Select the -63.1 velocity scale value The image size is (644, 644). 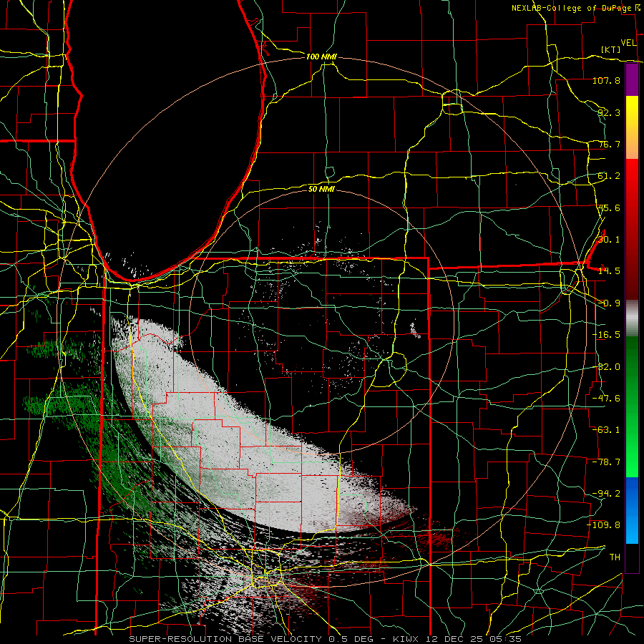coord(606,430)
